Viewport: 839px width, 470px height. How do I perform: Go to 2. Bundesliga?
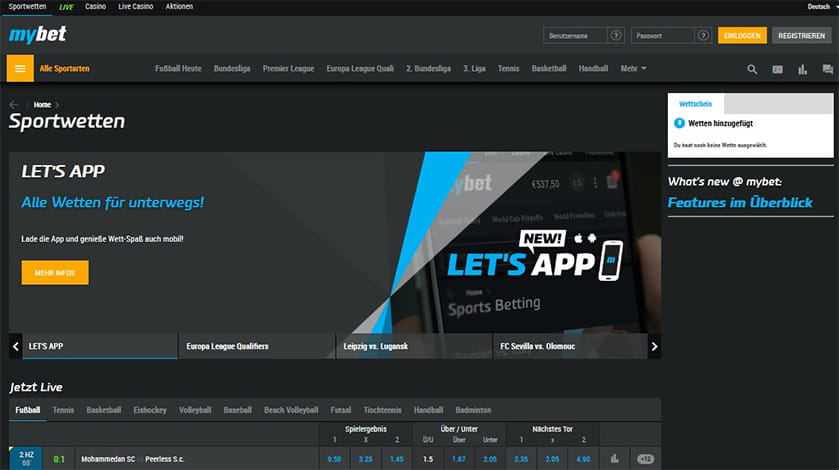click(428, 69)
